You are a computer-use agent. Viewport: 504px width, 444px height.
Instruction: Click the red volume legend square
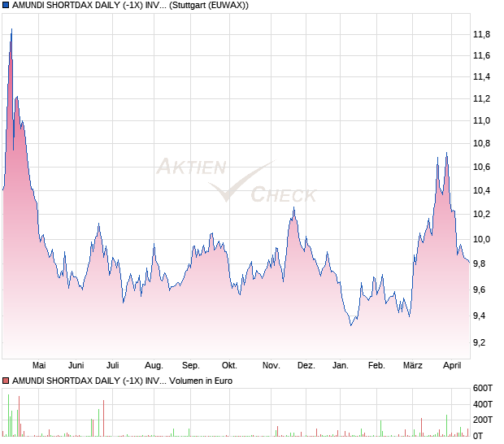coord(6,380)
